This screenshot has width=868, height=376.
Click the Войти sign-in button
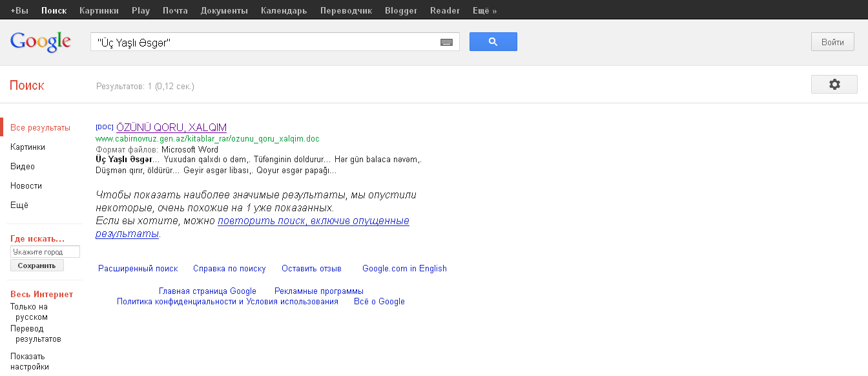pyautogui.click(x=832, y=42)
